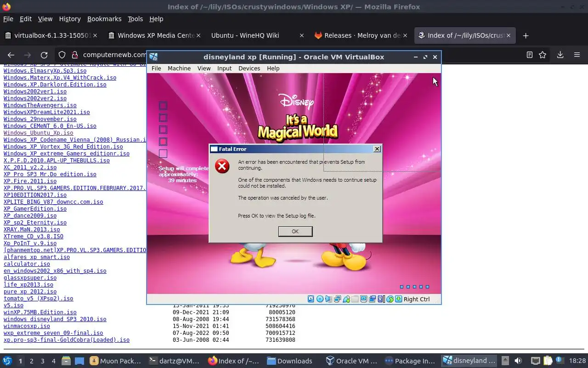Click the recording icon in VM status bar
Viewport: 588px width, 368px height.
(373, 299)
